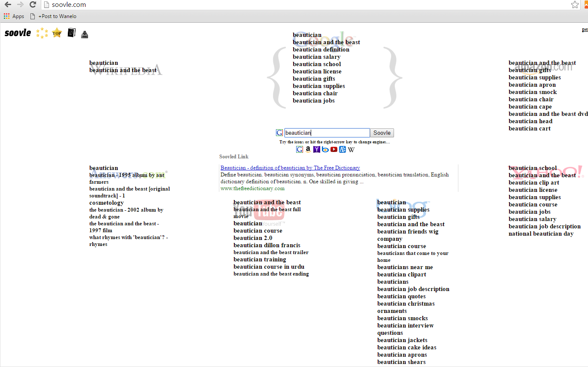
Task: Click the soovle logo
Action: pos(18,33)
